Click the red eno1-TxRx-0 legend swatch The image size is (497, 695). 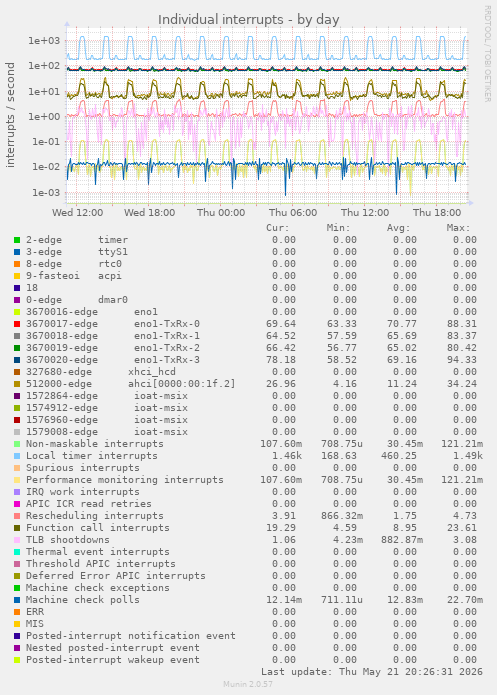[17, 324]
